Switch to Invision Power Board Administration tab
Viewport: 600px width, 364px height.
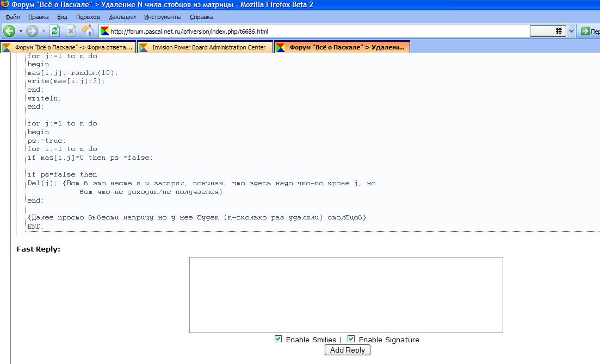tap(208, 47)
